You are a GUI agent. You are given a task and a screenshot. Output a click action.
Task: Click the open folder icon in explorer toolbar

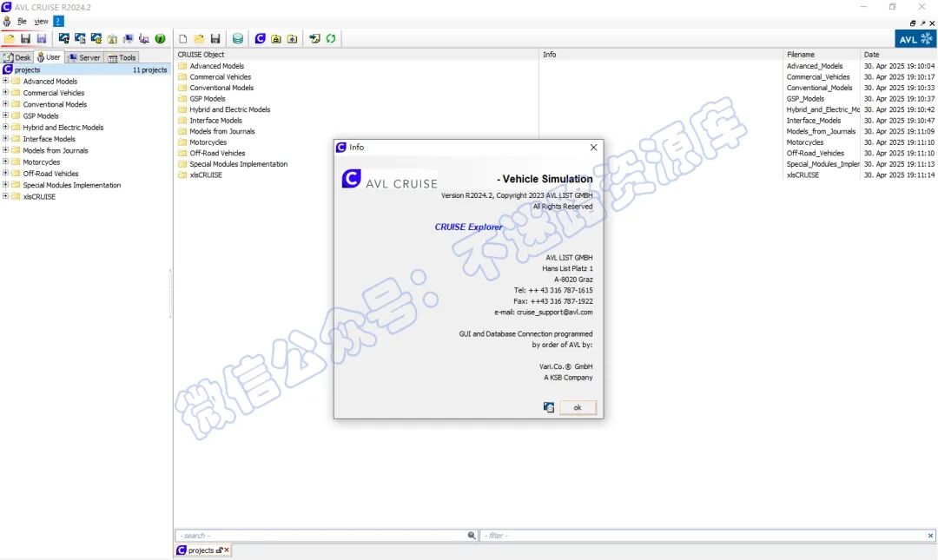pyautogui.click(x=199, y=38)
